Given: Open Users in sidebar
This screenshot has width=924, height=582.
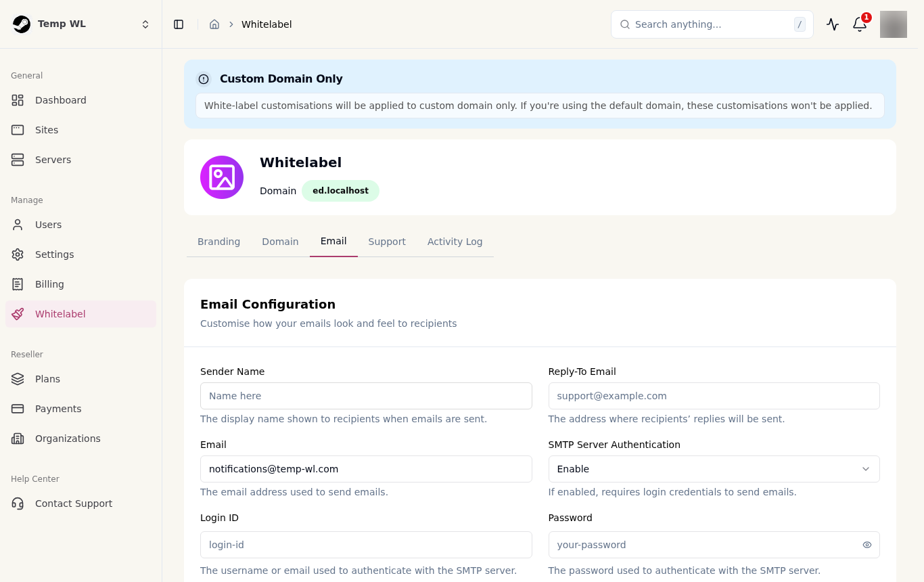Looking at the screenshot, I should [x=81, y=225].
